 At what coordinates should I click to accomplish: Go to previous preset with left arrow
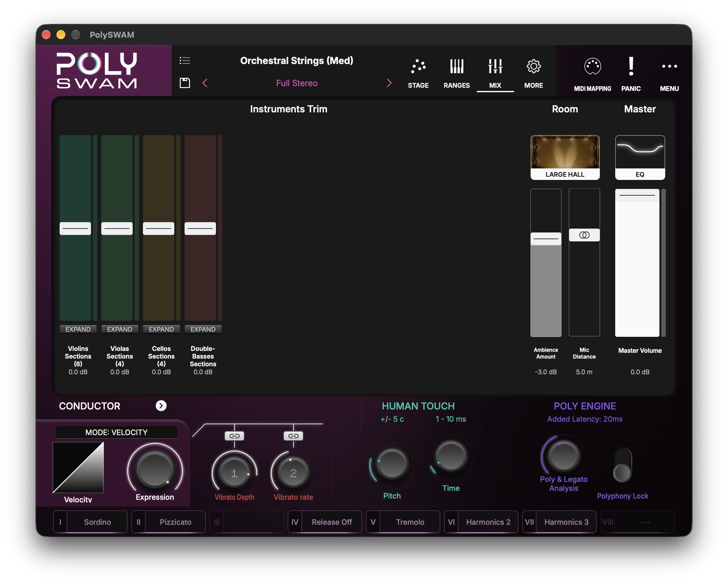[205, 83]
